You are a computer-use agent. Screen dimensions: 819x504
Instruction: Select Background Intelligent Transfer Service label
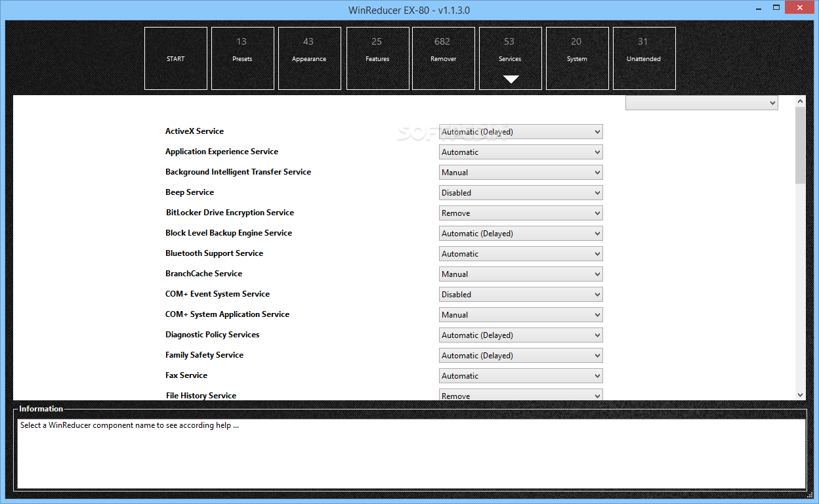click(x=238, y=172)
